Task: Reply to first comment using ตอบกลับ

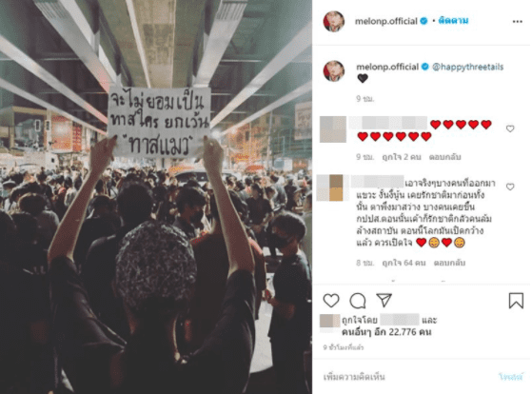Action: 444,157
